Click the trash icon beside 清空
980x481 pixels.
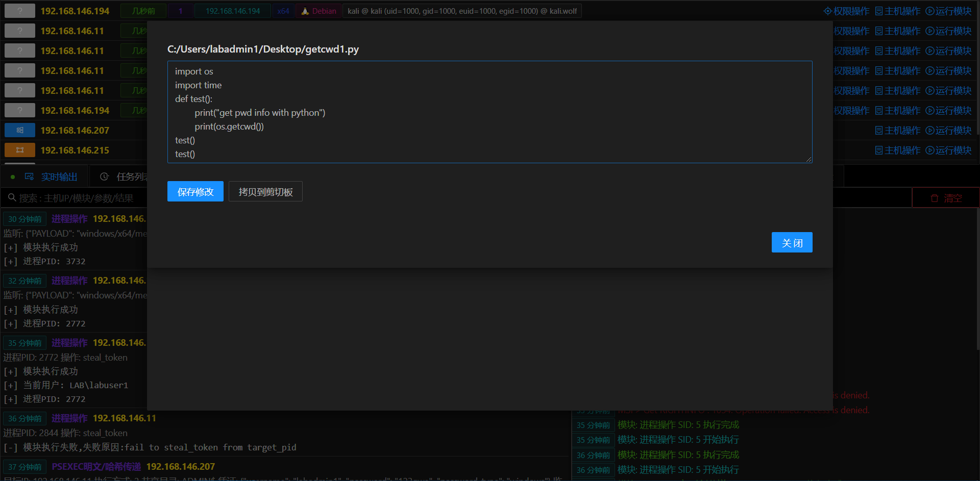tap(935, 198)
